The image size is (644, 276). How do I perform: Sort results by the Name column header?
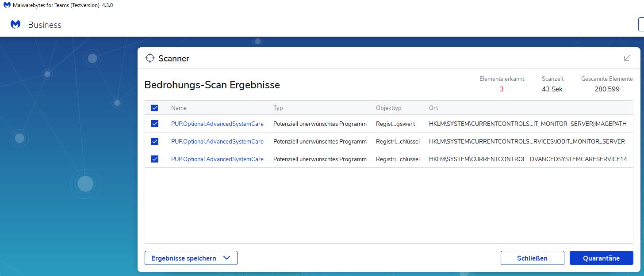point(179,108)
